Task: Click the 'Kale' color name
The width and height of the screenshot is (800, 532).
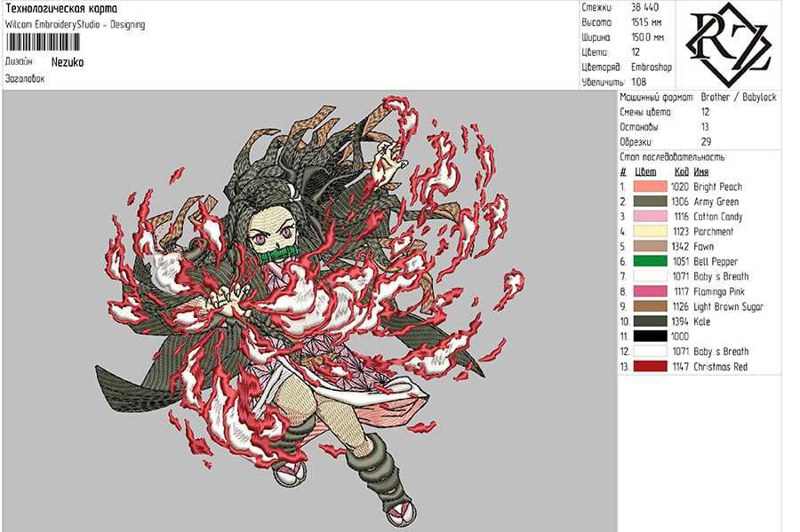Action: click(x=702, y=322)
